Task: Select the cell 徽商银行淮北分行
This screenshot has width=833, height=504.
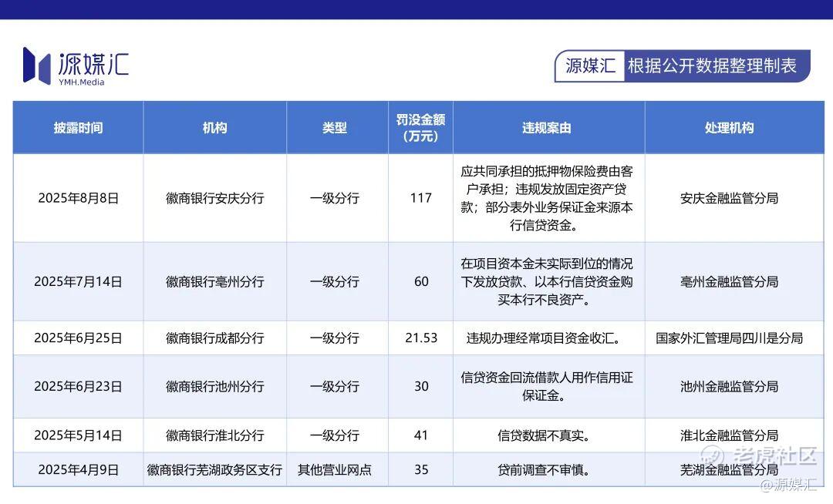Action: pyautogui.click(x=214, y=435)
